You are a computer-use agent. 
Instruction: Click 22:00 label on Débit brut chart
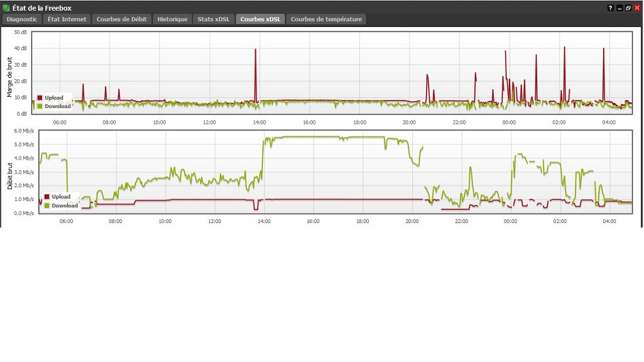point(461,221)
